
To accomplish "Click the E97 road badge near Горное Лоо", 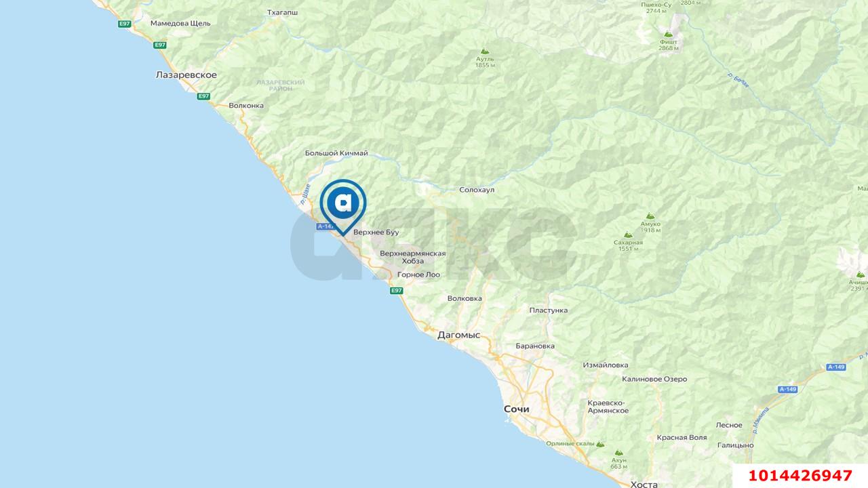I will 397,290.
